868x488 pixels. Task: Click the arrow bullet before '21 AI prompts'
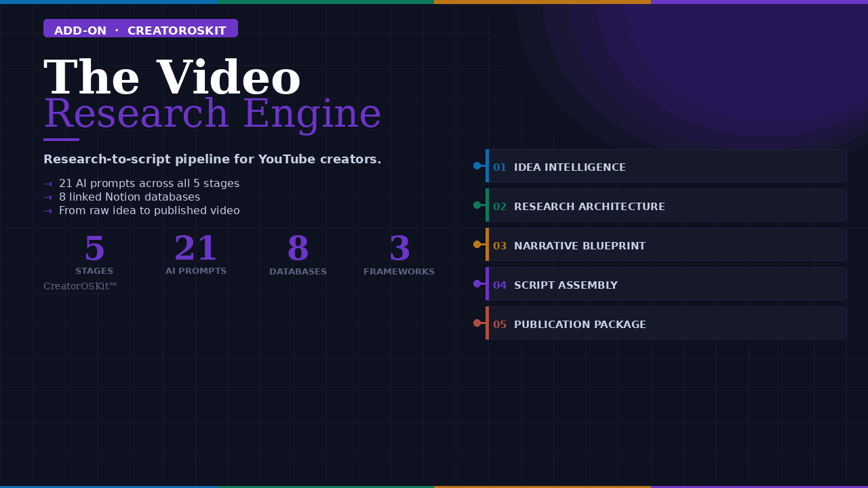coord(48,184)
